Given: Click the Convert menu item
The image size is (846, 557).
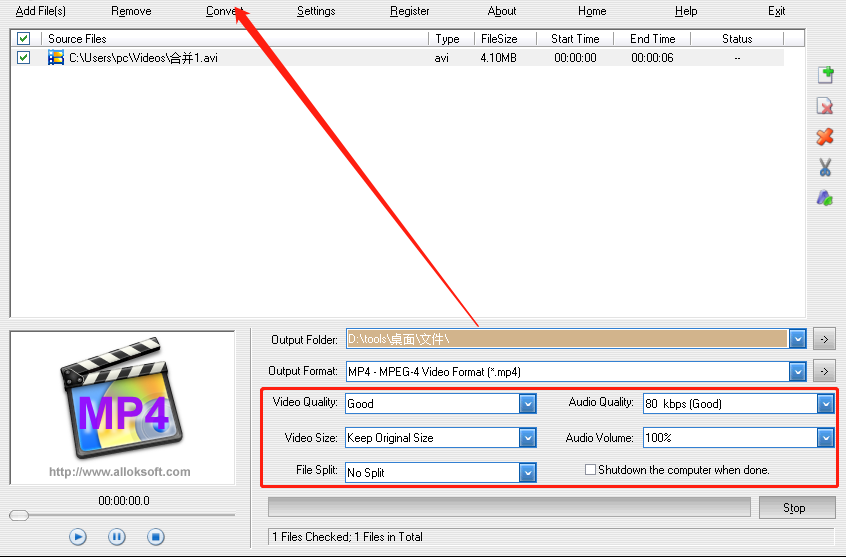Looking at the screenshot, I should point(224,11).
